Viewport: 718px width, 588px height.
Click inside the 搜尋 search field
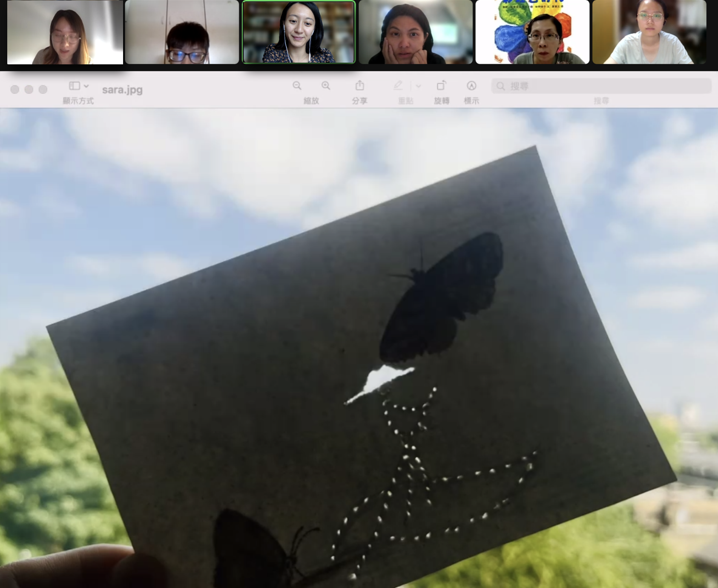coord(596,86)
